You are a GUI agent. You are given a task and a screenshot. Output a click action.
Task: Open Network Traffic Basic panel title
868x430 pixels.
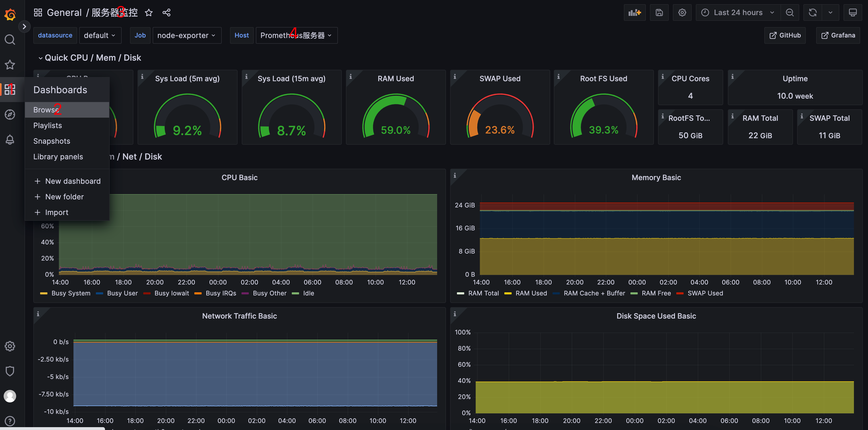coord(239,316)
